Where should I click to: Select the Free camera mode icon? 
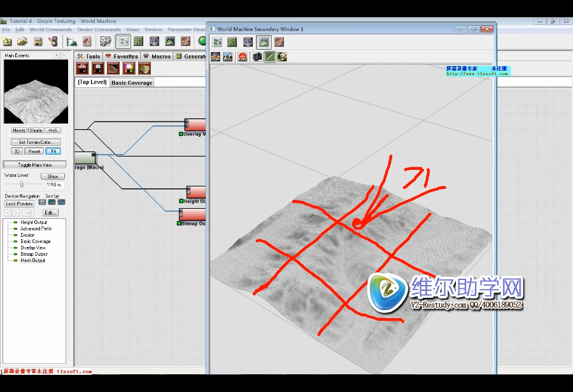229,56
